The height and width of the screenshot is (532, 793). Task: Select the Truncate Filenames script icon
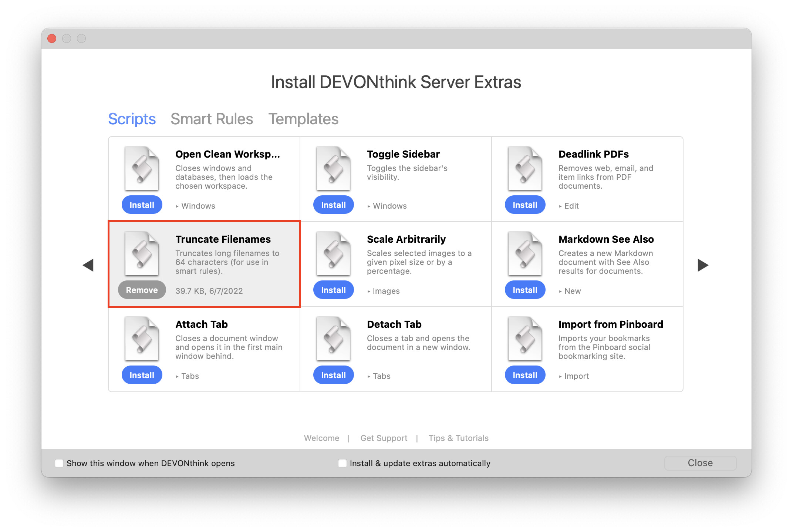142,254
